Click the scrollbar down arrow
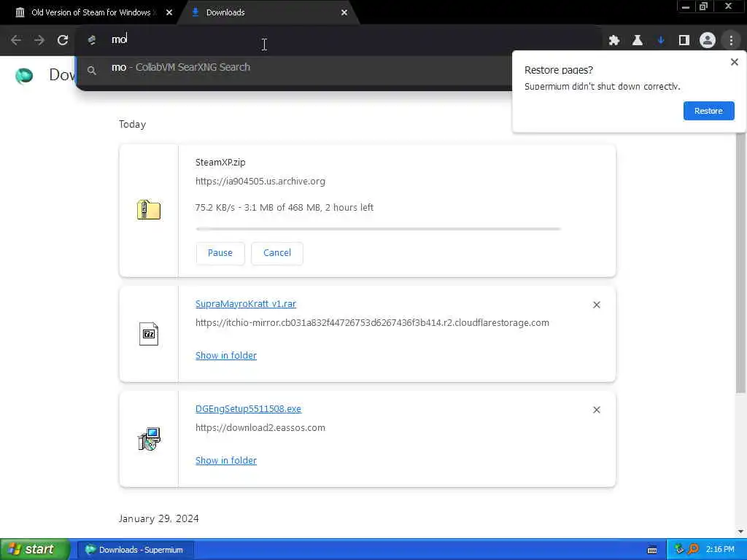The width and height of the screenshot is (747, 560). click(x=740, y=532)
